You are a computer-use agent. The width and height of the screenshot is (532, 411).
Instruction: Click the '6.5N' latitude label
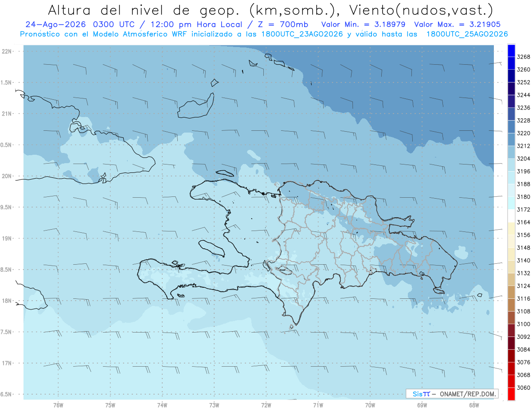[6, 394]
